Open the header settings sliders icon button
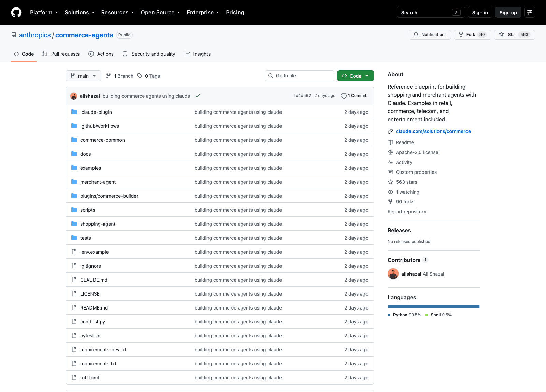 (x=530, y=12)
